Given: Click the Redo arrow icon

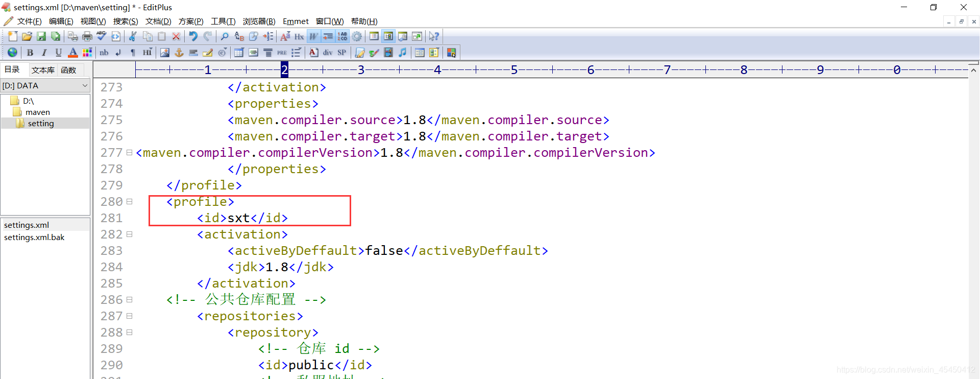Looking at the screenshot, I should 207,36.
